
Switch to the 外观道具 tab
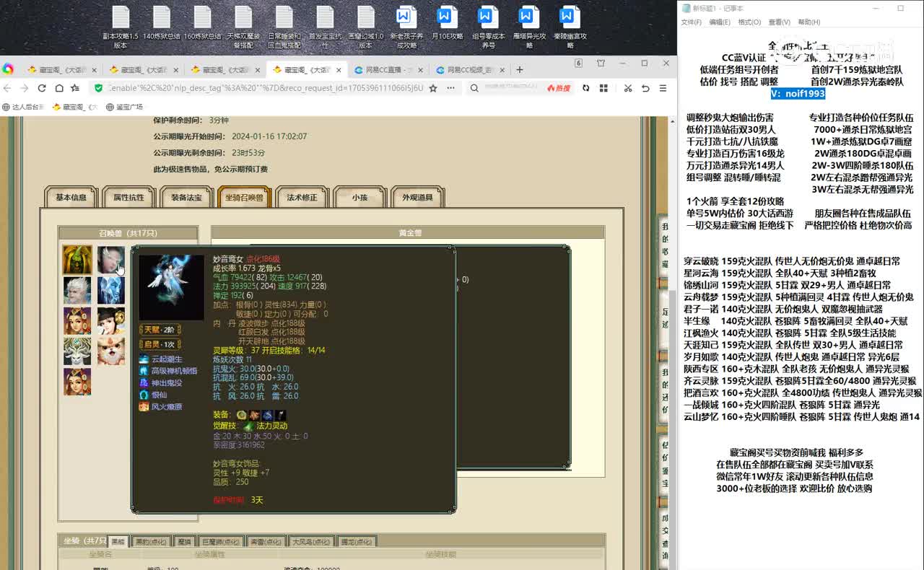click(417, 197)
